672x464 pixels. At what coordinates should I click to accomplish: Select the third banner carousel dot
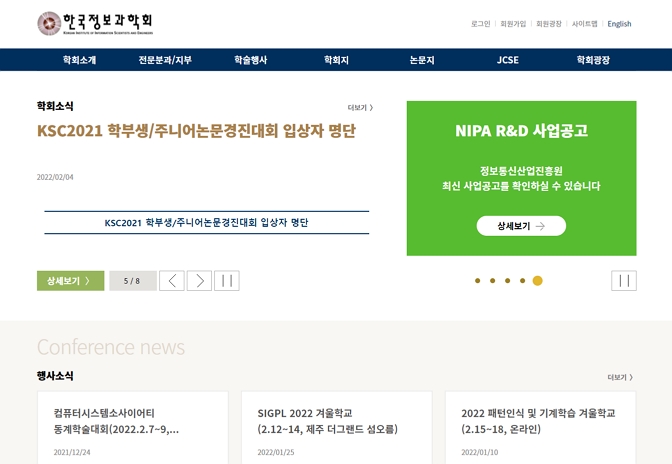[x=507, y=281]
